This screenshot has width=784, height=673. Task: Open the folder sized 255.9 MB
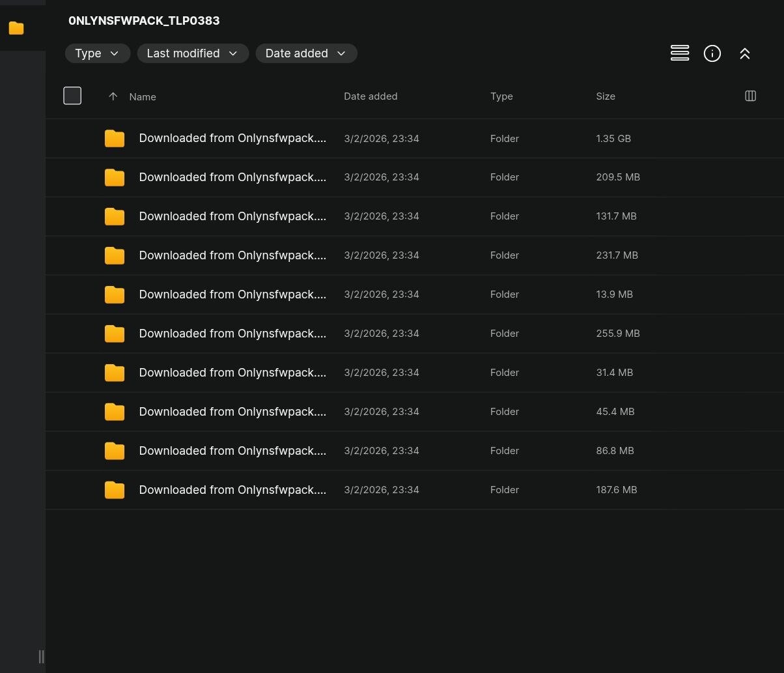coord(232,334)
